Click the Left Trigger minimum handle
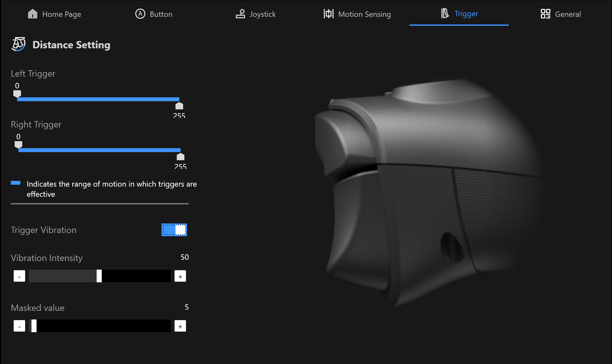 [x=17, y=93]
